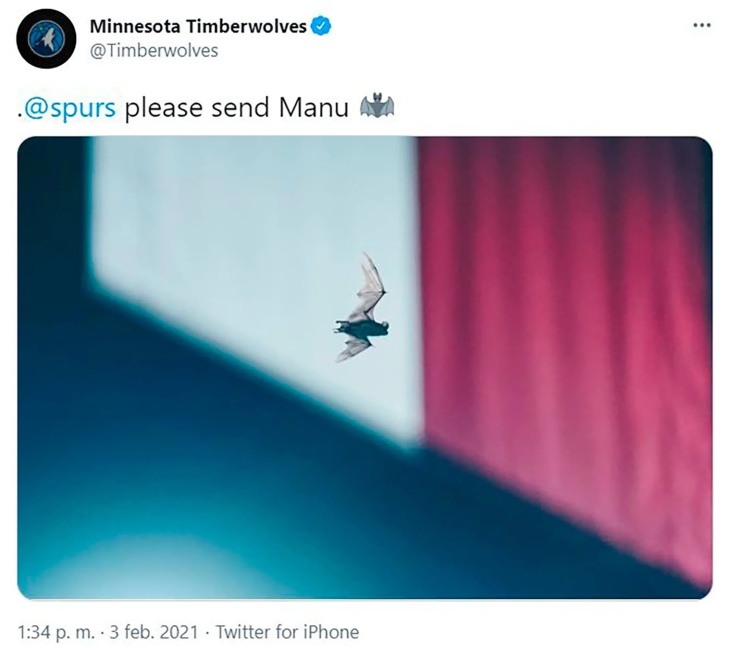Click the word send in the tweet text
The width and height of the screenshot is (730, 656).
(x=240, y=108)
